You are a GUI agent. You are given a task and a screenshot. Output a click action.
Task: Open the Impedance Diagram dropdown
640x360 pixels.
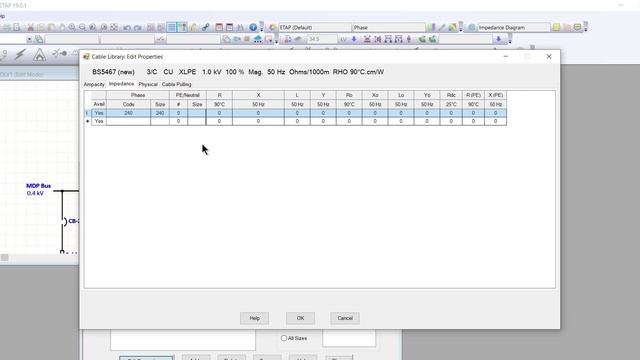click(514, 27)
